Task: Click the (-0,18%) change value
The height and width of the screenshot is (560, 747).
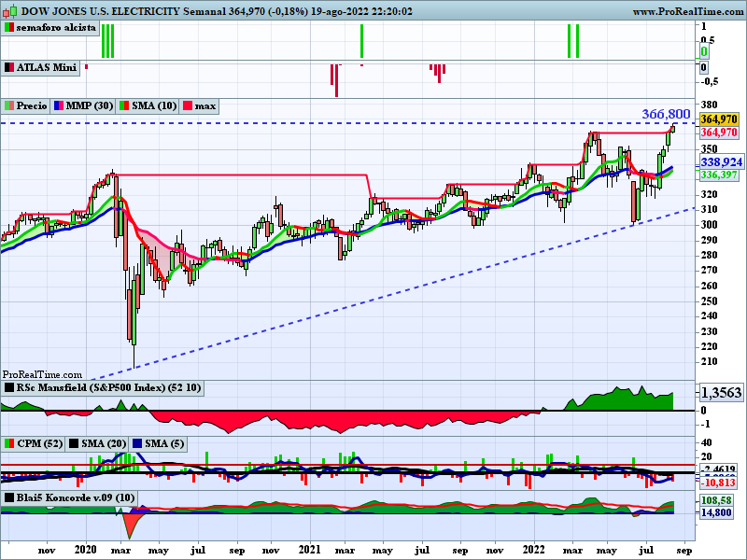Action: pyautogui.click(x=288, y=11)
